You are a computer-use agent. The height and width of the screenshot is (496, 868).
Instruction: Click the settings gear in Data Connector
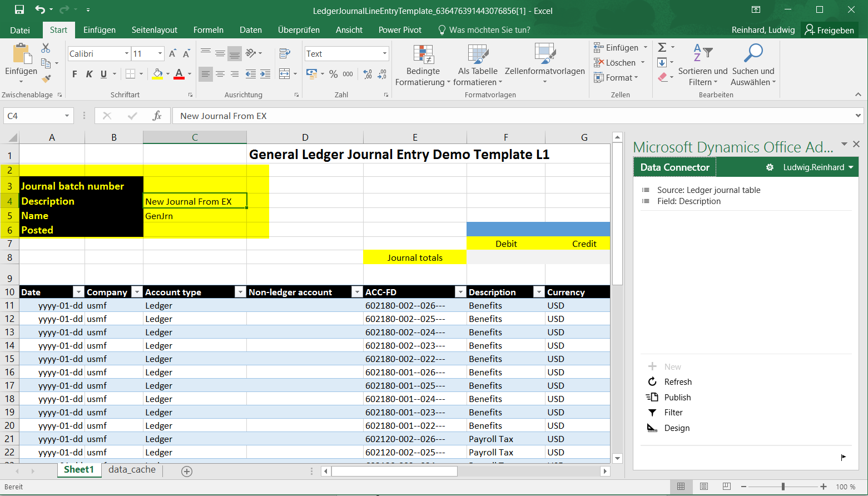pos(770,167)
